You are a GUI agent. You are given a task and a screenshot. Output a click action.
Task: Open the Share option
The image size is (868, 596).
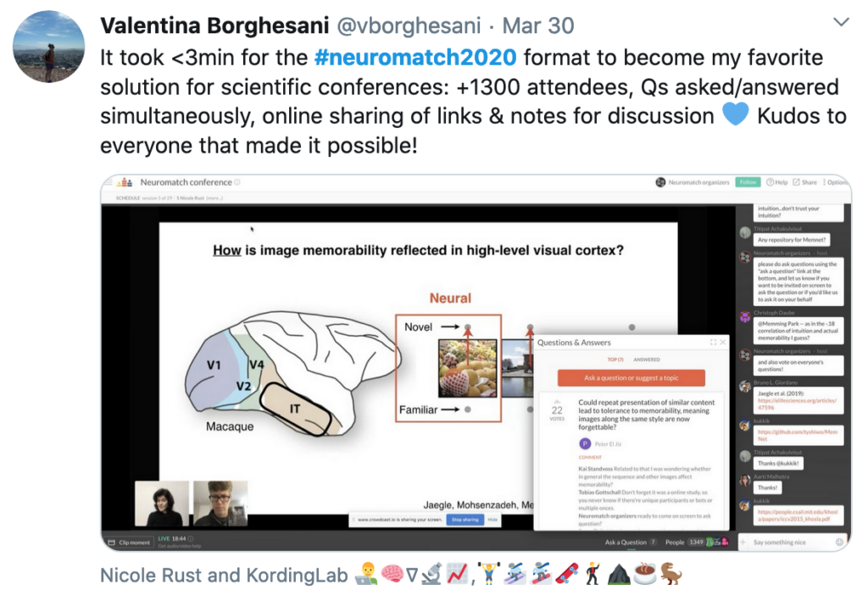[x=805, y=182]
